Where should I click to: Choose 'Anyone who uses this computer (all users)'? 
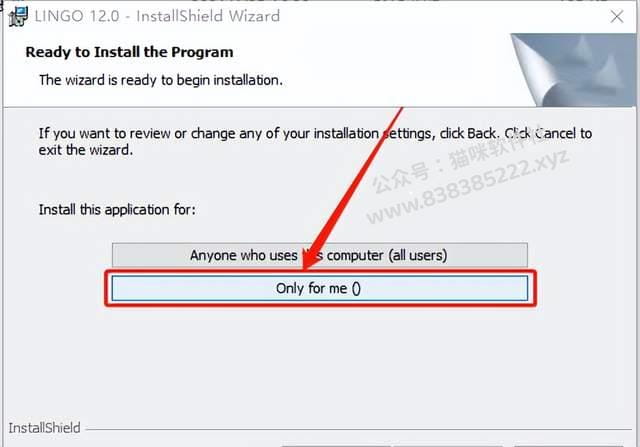320,255
